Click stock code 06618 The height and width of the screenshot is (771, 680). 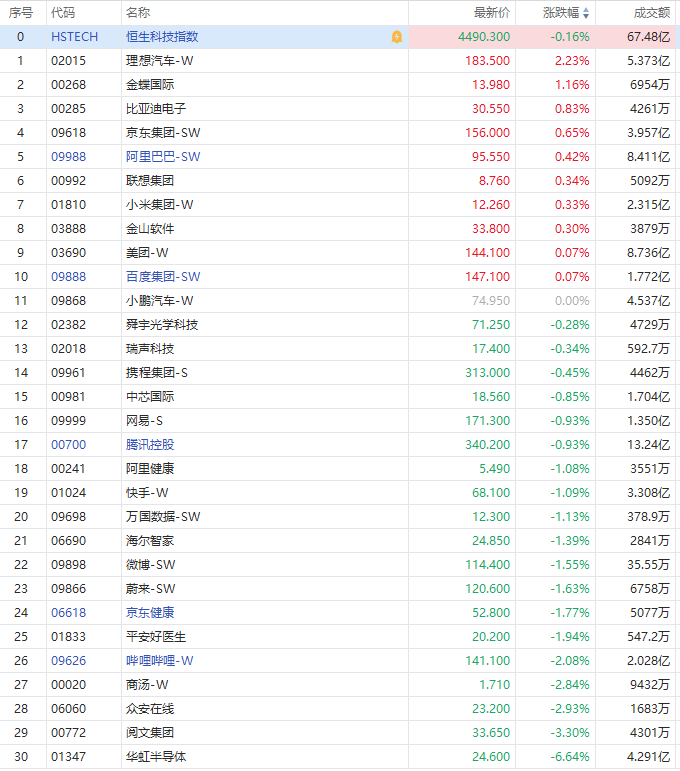(x=68, y=613)
